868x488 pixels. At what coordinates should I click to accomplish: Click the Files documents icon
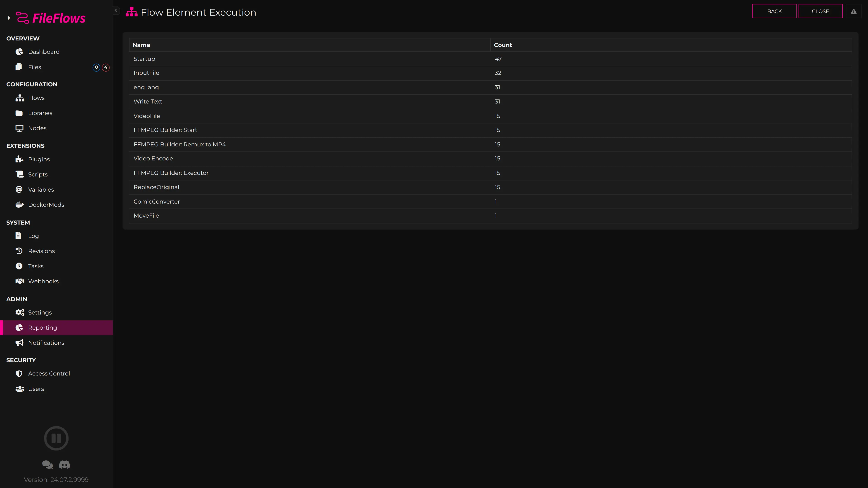(19, 67)
